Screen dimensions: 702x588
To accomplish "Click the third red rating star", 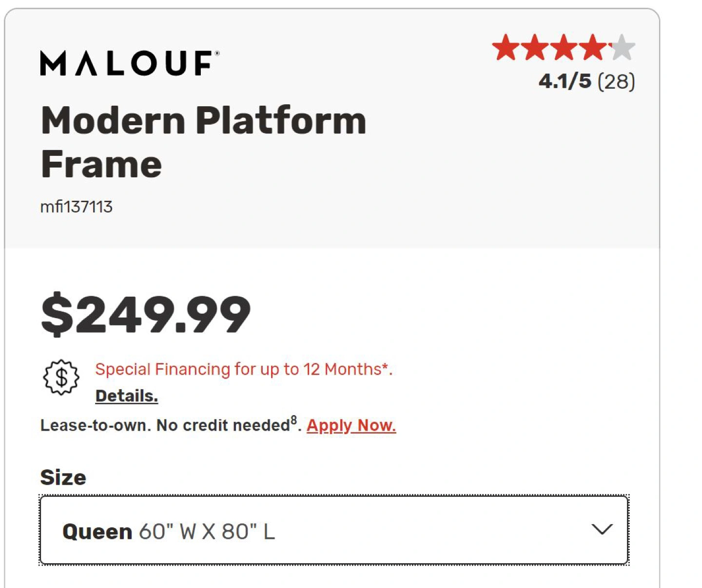I will [x=565, y=48].
